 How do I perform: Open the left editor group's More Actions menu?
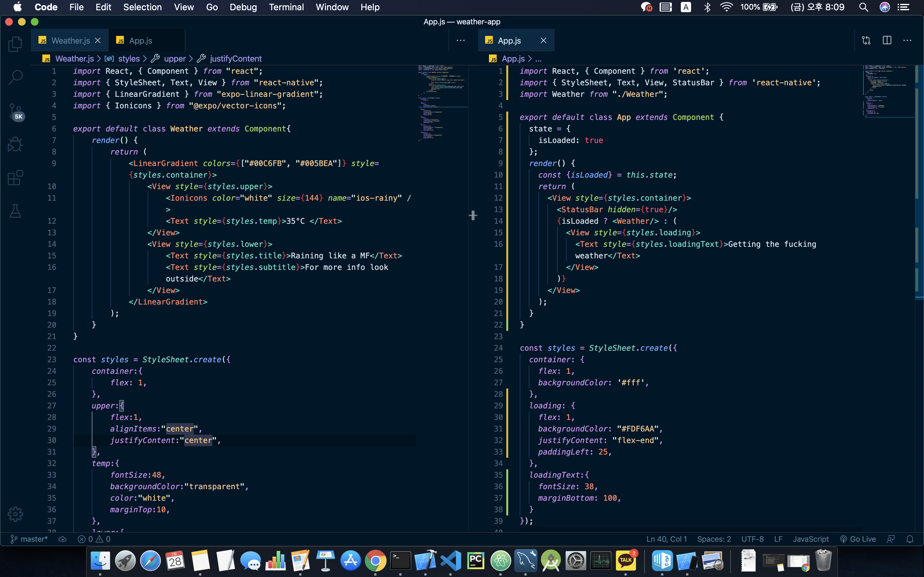(460, 40)
